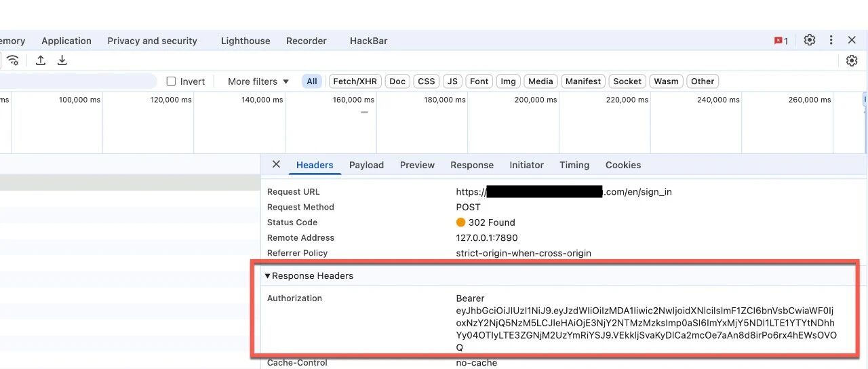This screenshot has width=868, height=369.
Task: Select the All filter type
Action: pos(312,81)
